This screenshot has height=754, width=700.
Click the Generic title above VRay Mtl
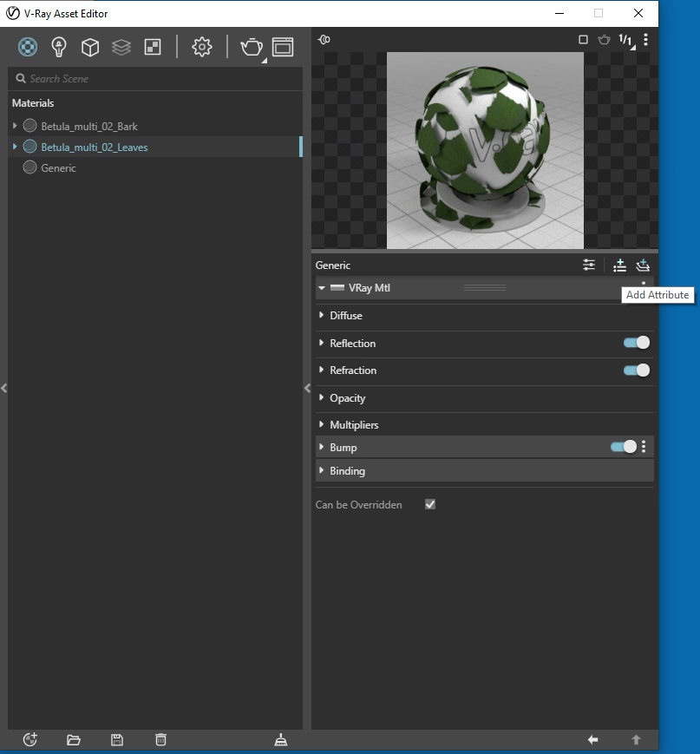tap(333, 266)
